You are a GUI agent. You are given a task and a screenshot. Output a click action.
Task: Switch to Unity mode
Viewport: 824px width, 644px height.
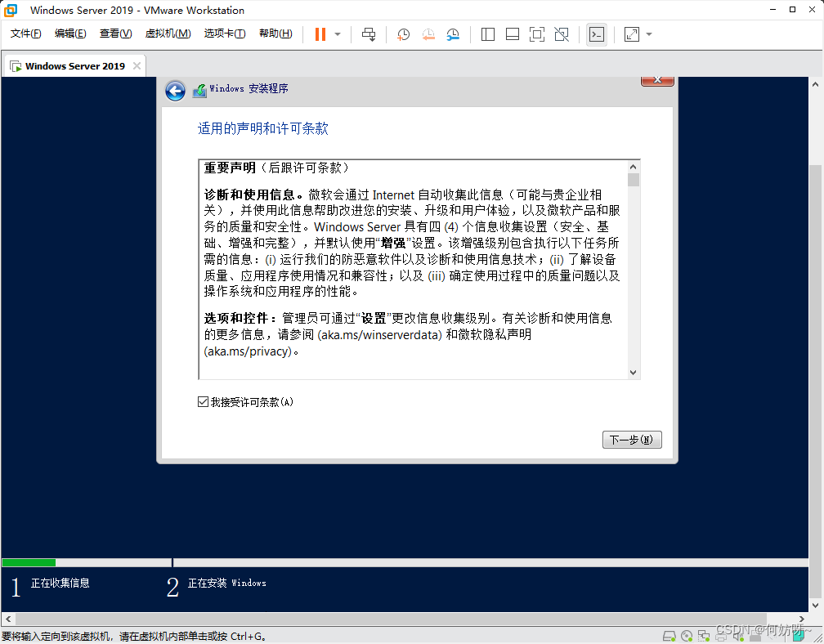click(x=562, y=34)
